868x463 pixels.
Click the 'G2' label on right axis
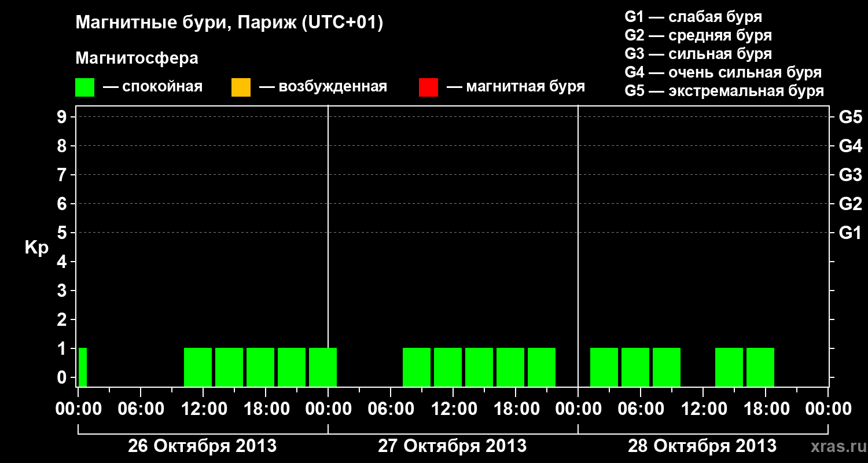tap(850, 204)
